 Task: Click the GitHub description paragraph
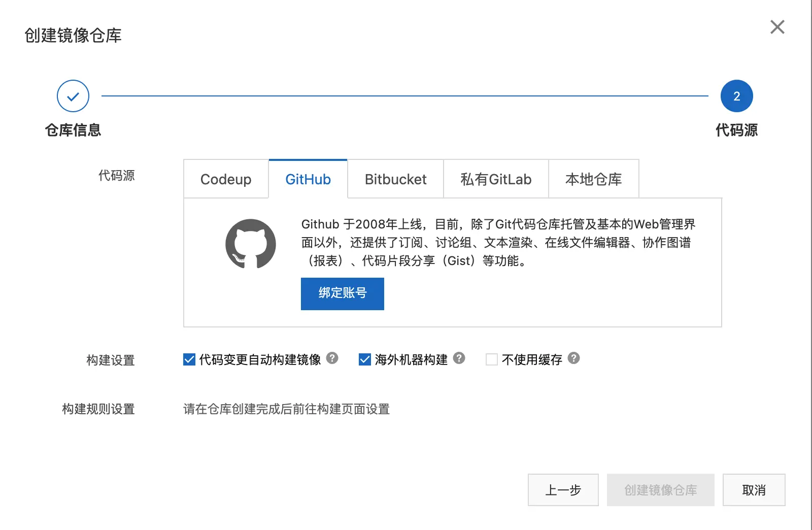point(498,243)
